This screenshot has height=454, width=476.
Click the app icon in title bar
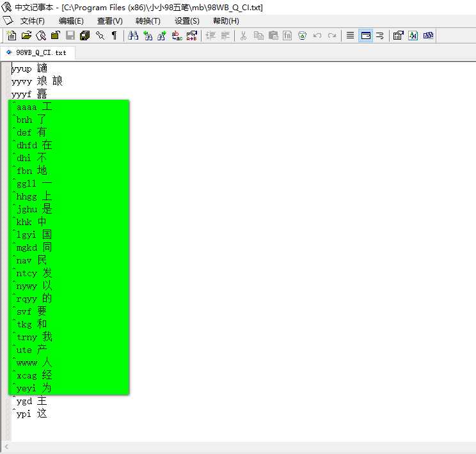click(6, 7)
